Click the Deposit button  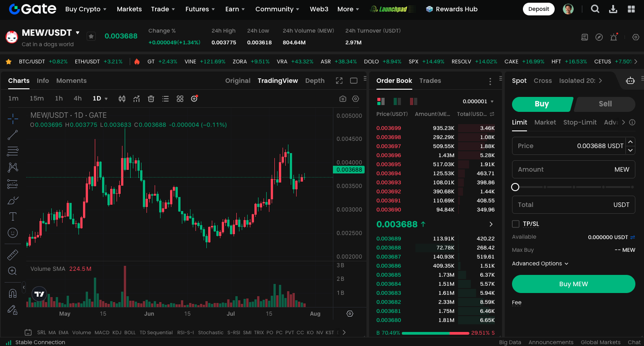539,9
